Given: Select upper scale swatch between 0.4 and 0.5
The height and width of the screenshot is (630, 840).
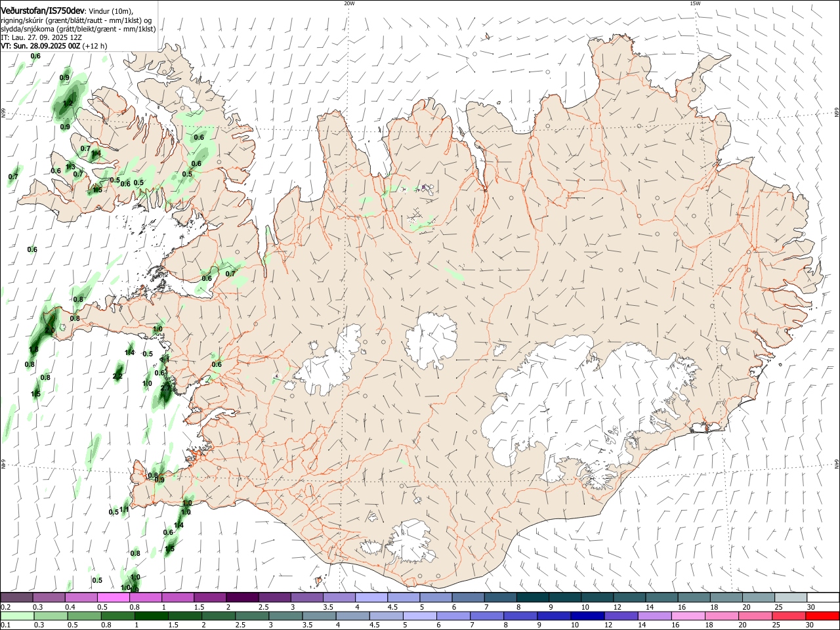Looking at the screenshot, I should [81, 597].
